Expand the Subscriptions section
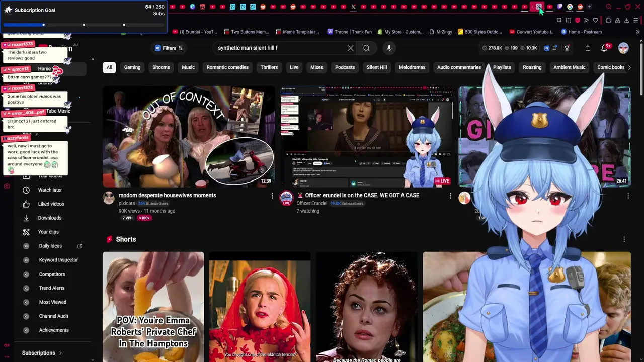644x362 pixels. click(x=42, y=353)
